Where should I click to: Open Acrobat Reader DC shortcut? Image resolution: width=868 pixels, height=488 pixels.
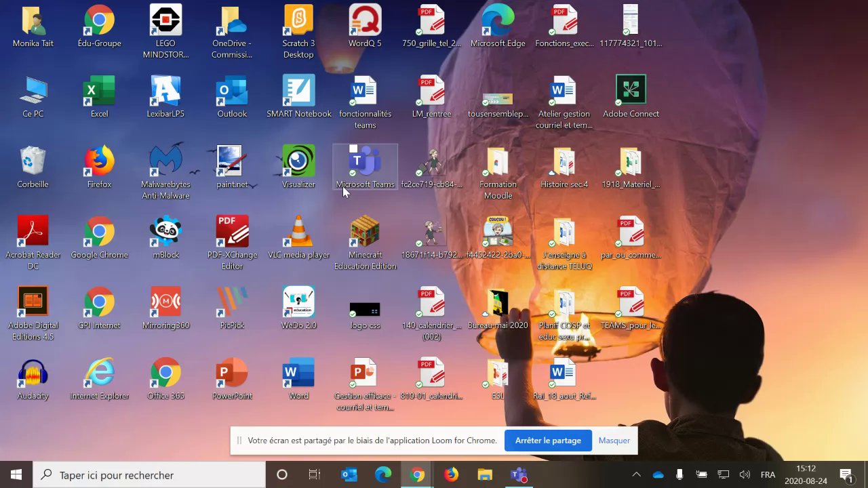tap(33, 243)
